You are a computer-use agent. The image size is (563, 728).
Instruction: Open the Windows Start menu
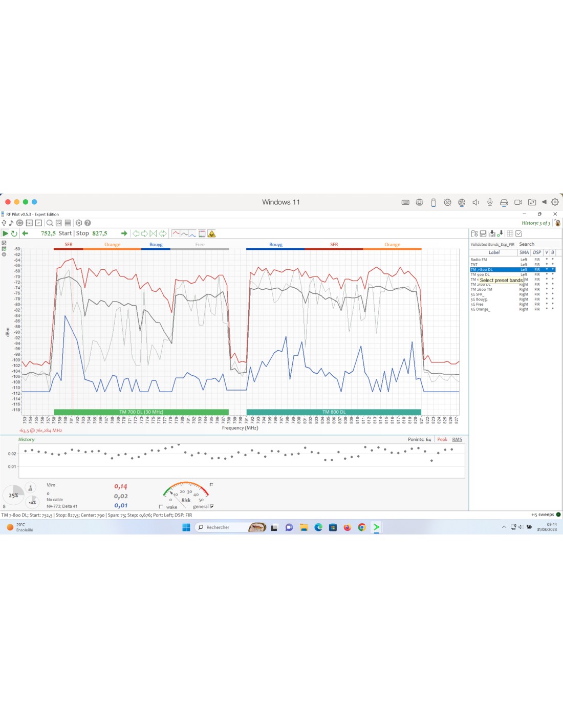coord(186,527)
